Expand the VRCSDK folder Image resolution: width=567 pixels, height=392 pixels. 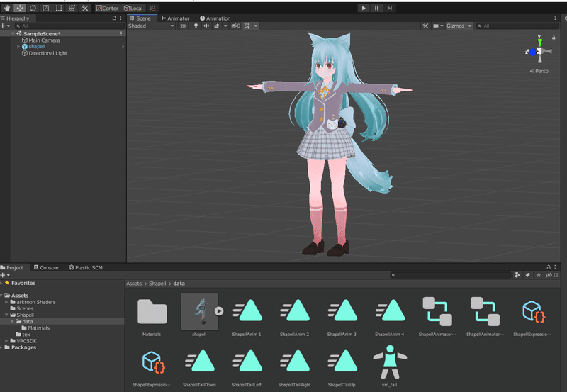tap(6, 341)
